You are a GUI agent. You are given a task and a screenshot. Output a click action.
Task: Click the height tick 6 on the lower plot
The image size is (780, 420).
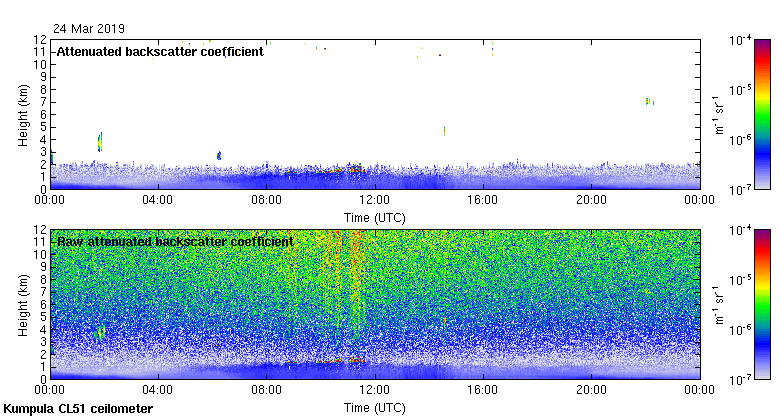click(44, 305)
